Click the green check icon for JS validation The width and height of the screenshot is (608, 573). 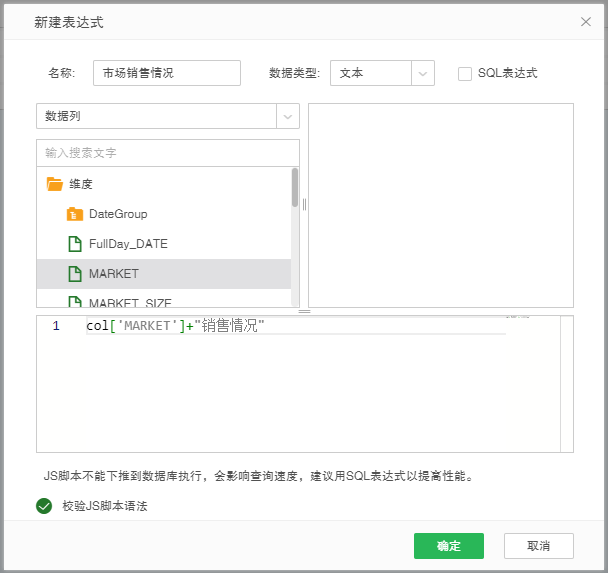[x=44, y=506]
